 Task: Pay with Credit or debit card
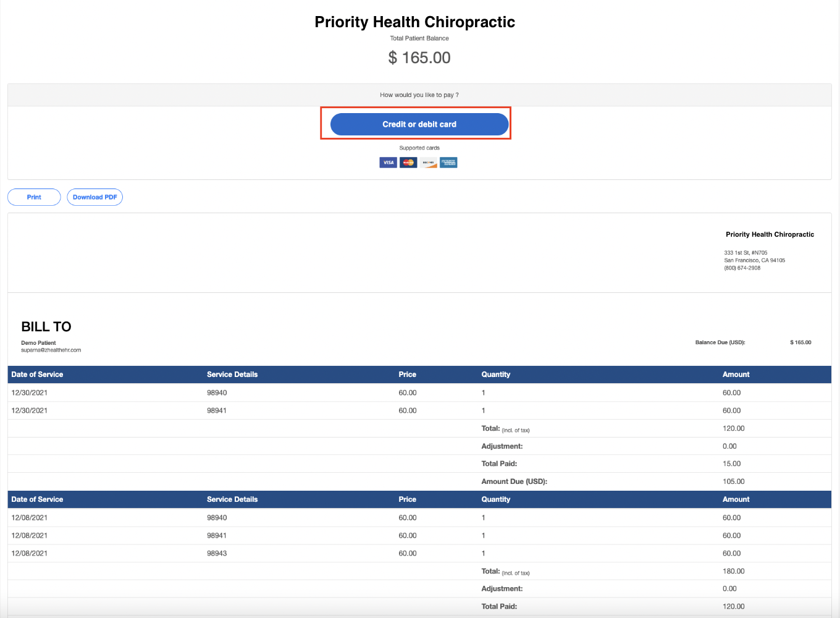coord(419,124)
